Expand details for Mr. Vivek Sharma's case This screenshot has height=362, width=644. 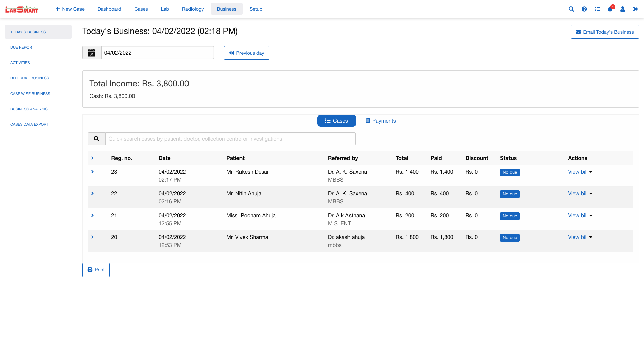(x=92, y=237)
